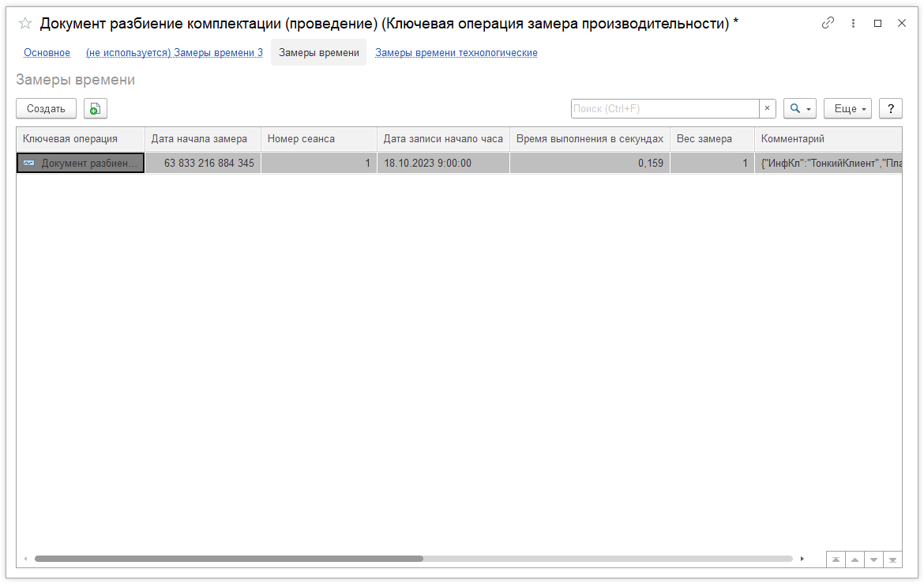The height and width of the screenshot is (584, 924).
Task: Jump to first row with top arrow icon
Action: coord(836,559)
